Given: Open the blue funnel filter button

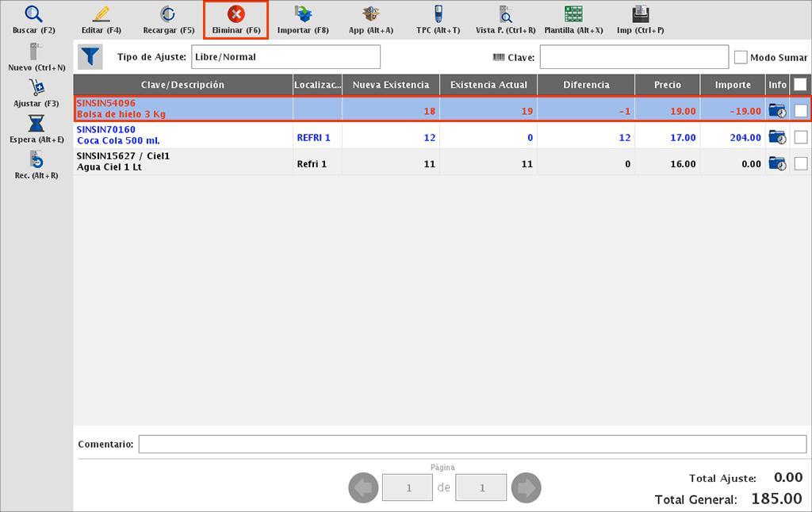Looking at the screenshot, I should tap(90, 57).
